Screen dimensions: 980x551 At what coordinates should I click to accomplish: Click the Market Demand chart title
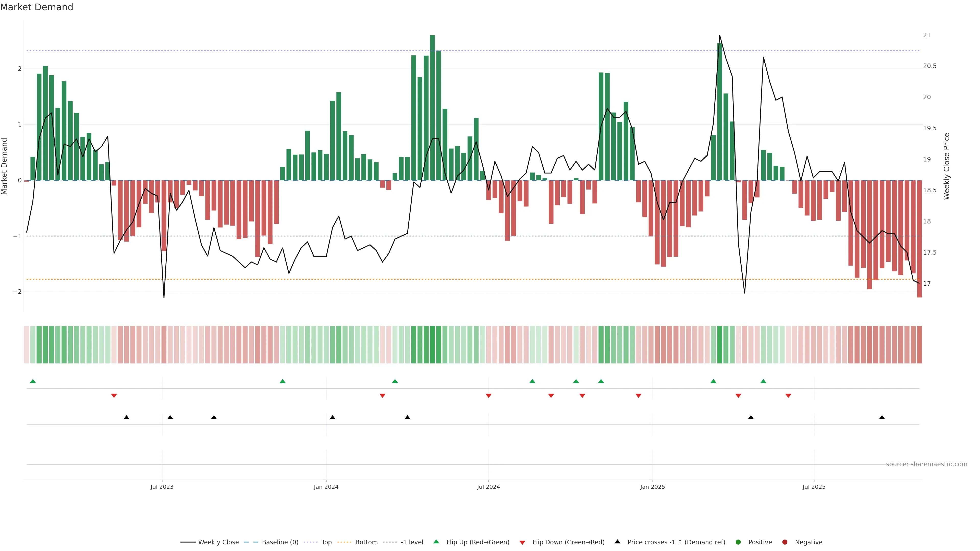pos(36,7)
